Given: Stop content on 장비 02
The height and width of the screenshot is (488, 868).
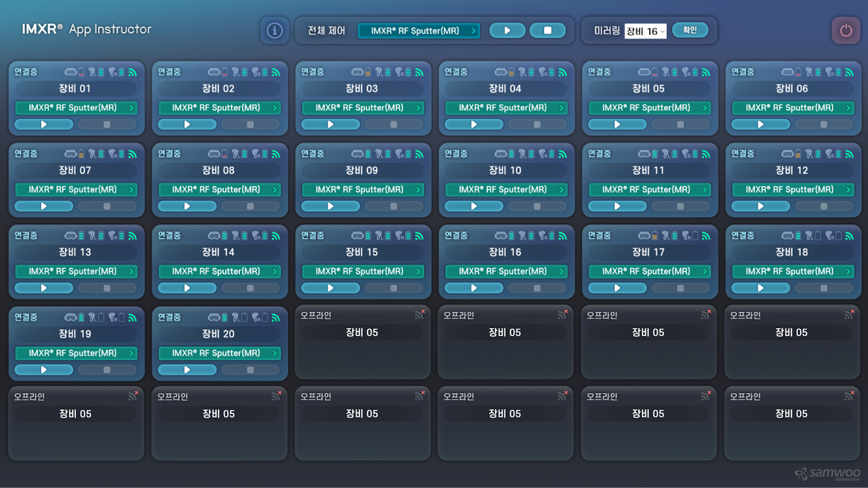Looking at the screenshot, I should click(x=250, y=125).
